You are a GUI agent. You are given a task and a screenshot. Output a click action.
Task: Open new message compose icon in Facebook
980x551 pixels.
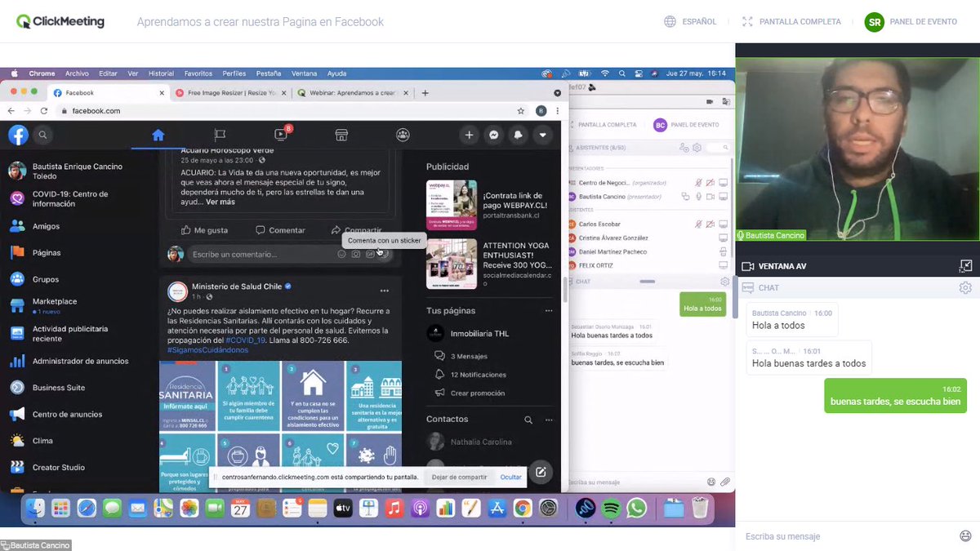pos(540,472)
